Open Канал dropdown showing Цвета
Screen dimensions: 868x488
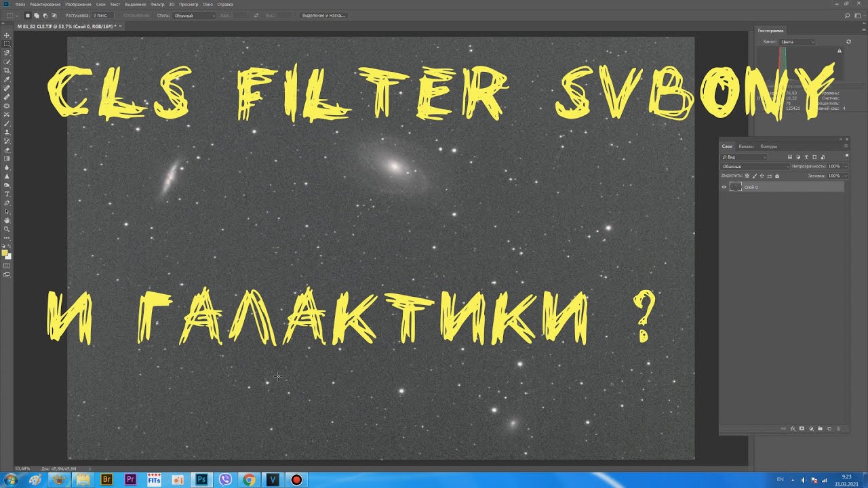pyautogui.click(x=797, y=42)
